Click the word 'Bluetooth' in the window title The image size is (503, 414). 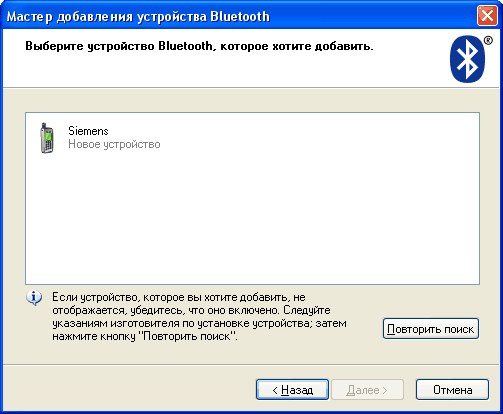[240, 16]
